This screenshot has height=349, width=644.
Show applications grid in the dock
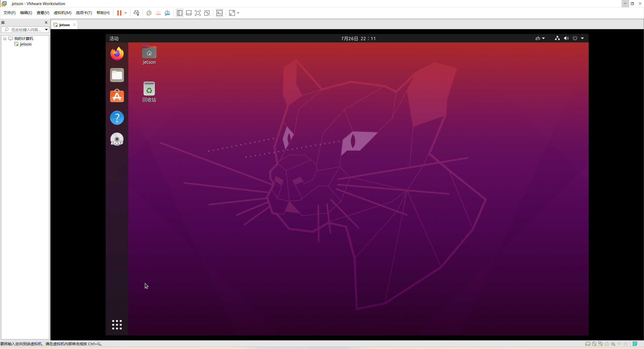(x=117, y=325)
